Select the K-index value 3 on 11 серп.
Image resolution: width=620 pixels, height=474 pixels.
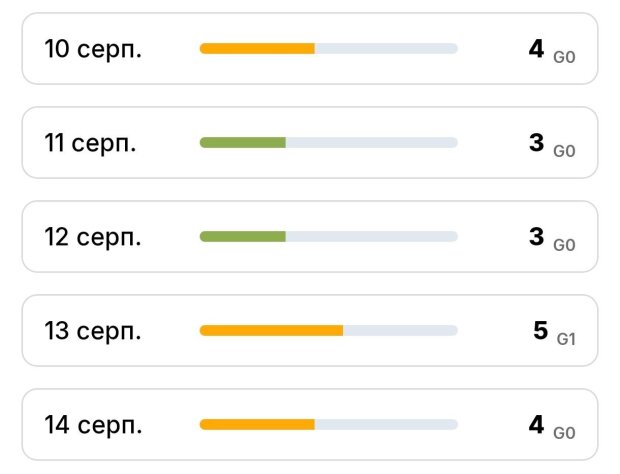pyautogui.click(x=537, y=142)
